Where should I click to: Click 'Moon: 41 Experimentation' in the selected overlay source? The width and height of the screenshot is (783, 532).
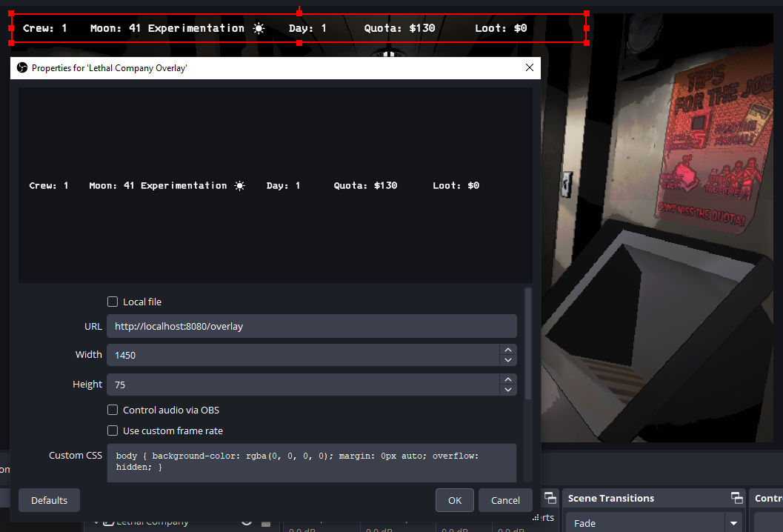[167, 28]
